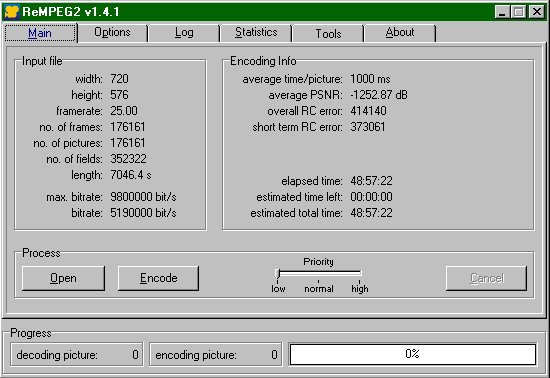Click the Open button
Viewport: 550px width, 378px height.
63,278
